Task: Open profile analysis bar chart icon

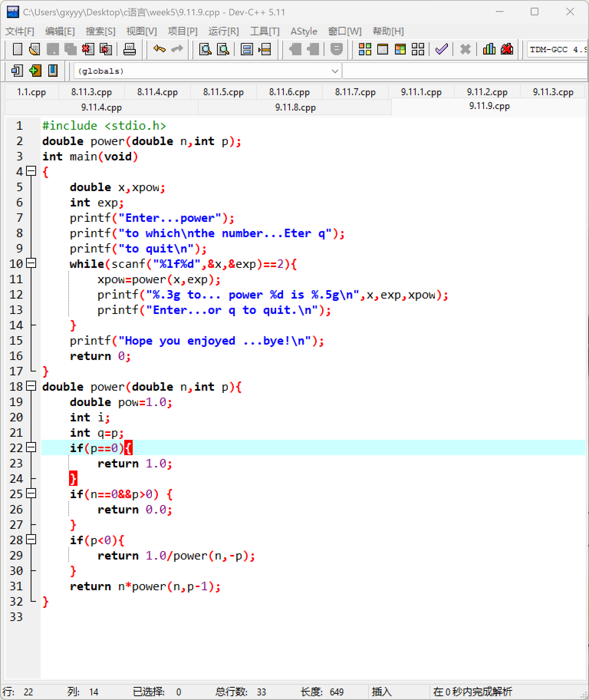Action: (489, 49)
